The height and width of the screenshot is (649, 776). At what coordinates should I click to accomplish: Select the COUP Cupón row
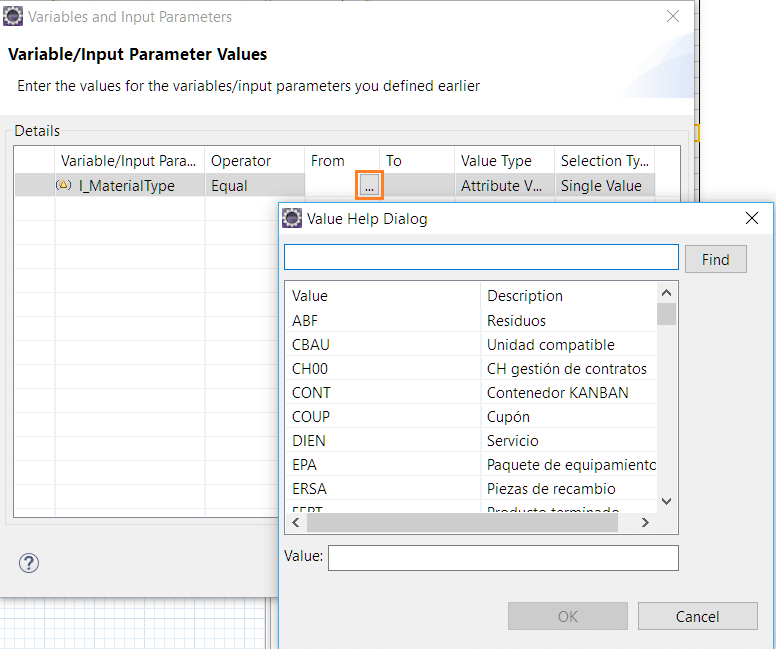point(380,417)
